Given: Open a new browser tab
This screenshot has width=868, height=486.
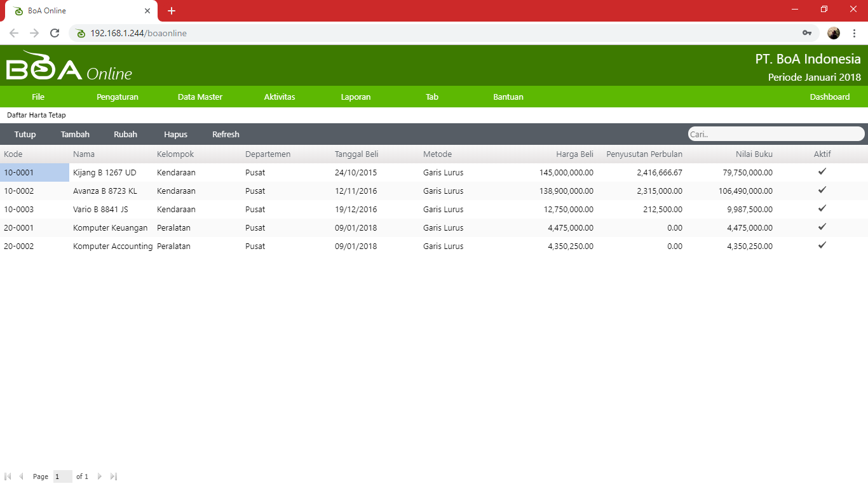Looking at the screenshot, I should [x=172, y=11].
